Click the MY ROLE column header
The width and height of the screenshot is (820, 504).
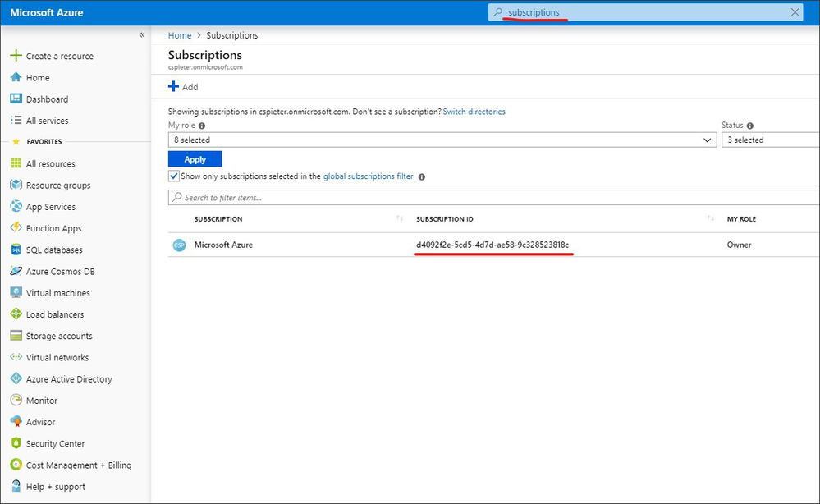[x=741, y=219]
